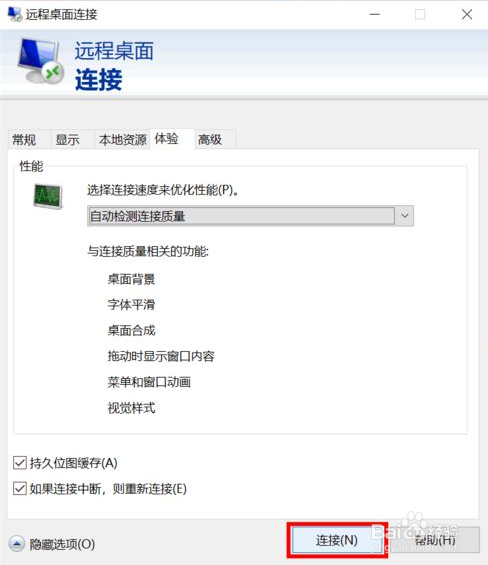Viewport: 488px width, 565px height.
Task: Click the 连接(N) button
Action: point(337,540)
